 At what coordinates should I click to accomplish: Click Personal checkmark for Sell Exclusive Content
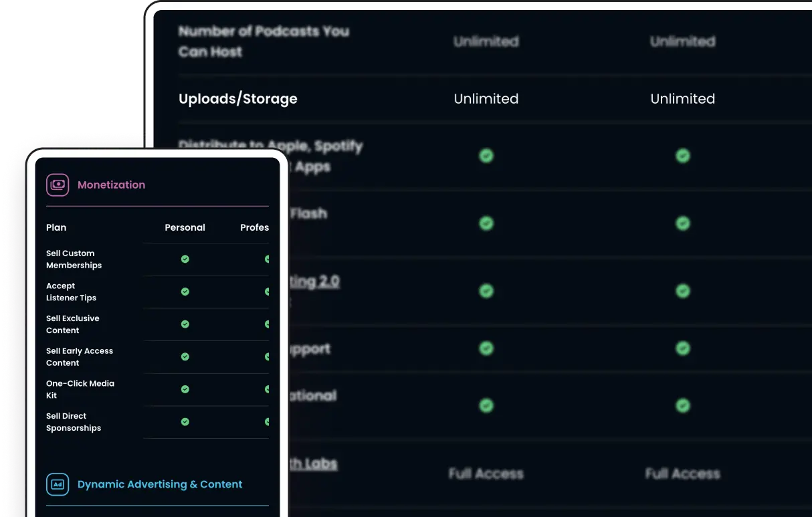tap(185, 324)
